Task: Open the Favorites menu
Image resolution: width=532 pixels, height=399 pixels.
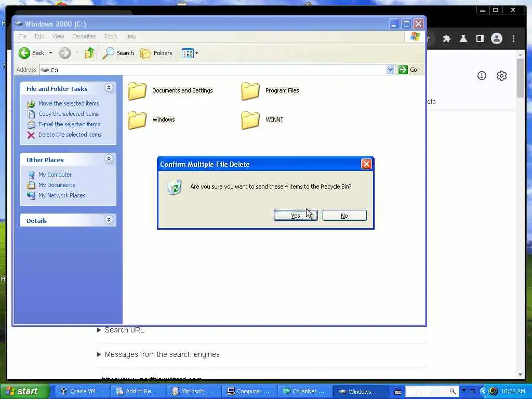Action: tap(84, 36)
